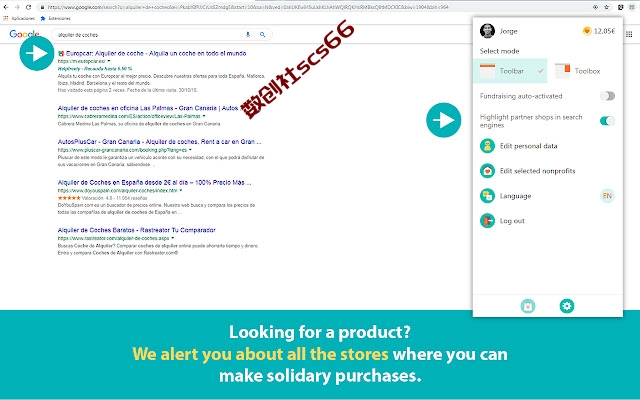Open the Aplicaciones apps grid bookmark

pos(19,18)
